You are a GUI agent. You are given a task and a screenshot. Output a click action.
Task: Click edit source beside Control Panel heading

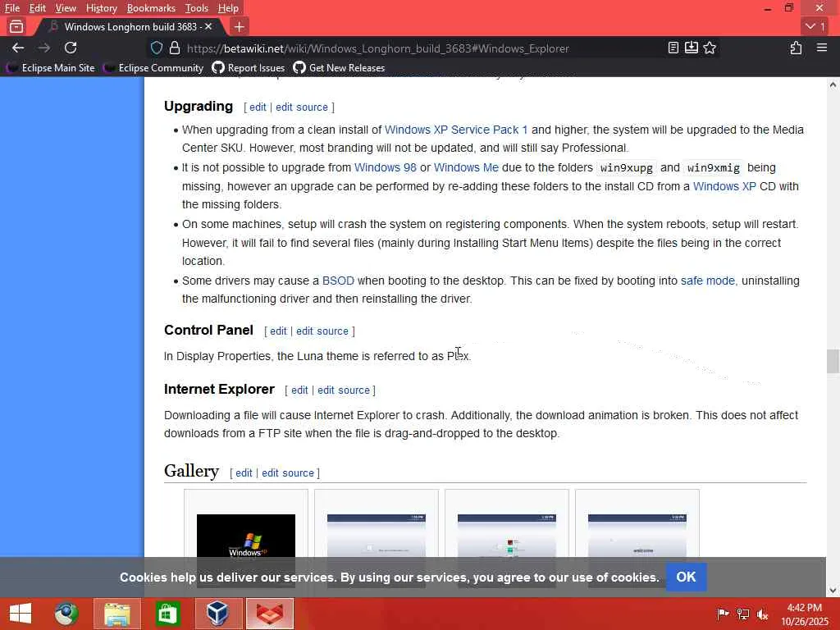pos(322,331)
